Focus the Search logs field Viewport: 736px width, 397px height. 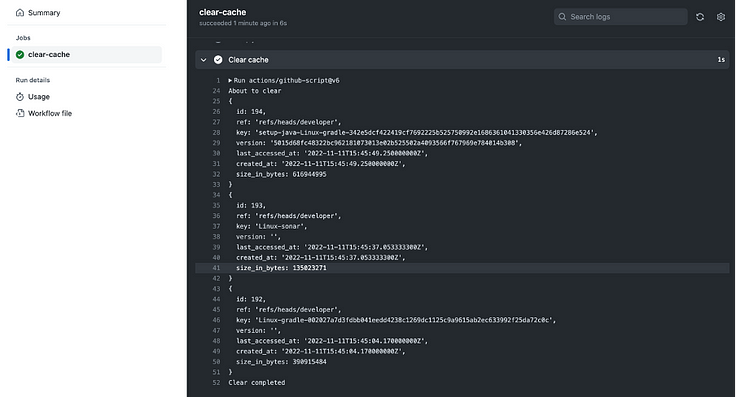tap(621, 17)
